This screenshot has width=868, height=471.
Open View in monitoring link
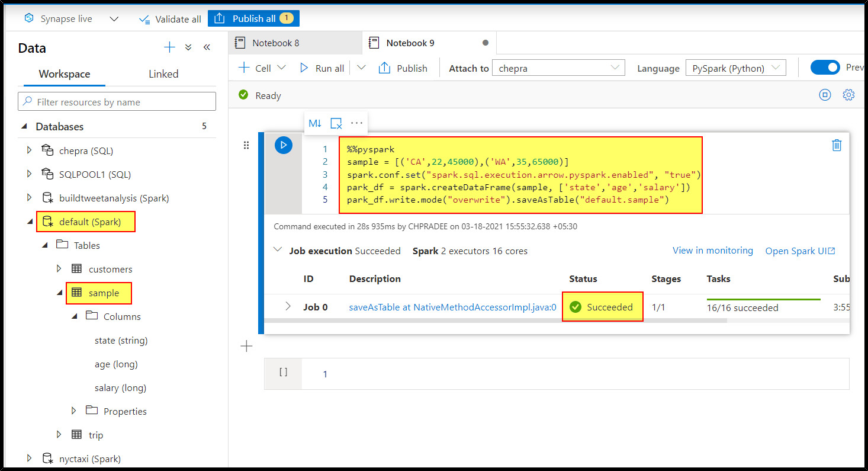coord(713,251)
